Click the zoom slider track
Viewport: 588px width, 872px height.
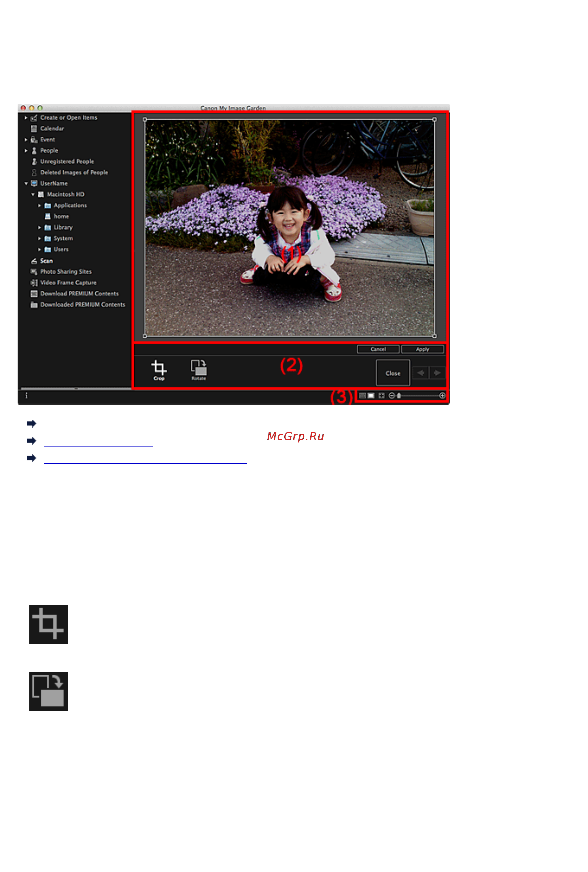420,396
